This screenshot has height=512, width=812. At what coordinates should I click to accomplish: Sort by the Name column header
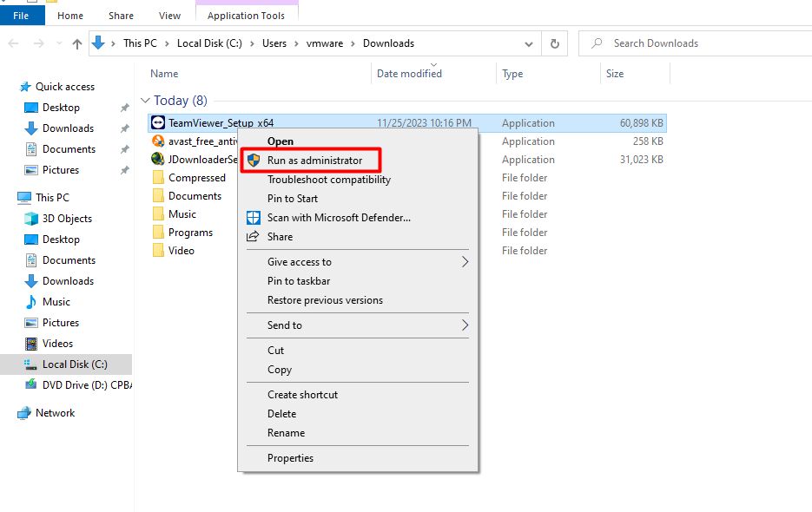point(164,74)
